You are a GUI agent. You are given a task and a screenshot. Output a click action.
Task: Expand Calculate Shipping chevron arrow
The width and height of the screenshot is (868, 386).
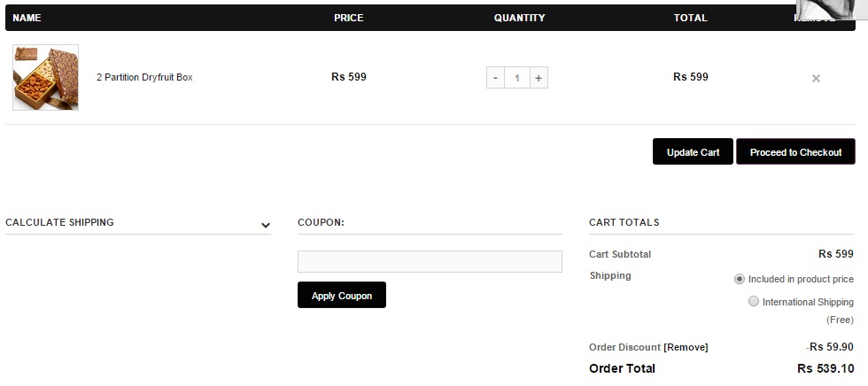(x=265, y=225)
